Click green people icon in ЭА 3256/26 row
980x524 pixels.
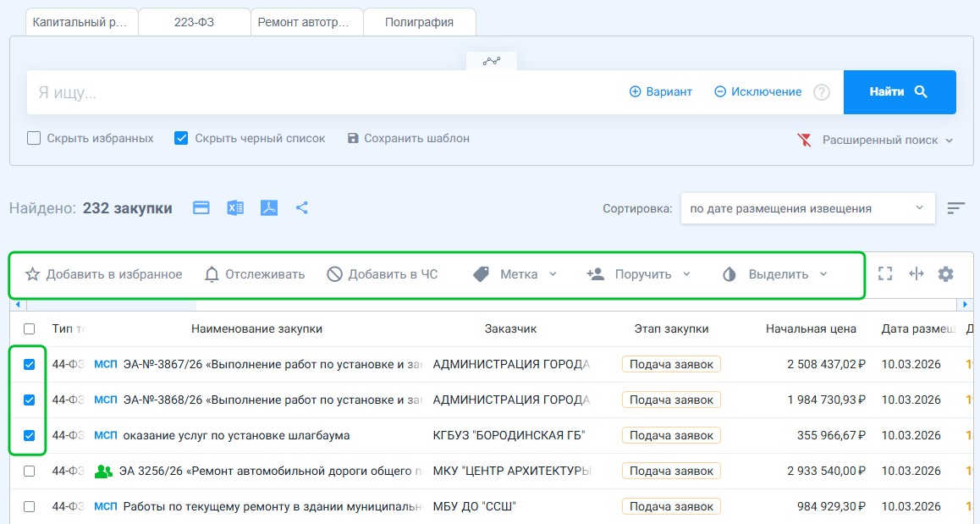coord(103,471)
